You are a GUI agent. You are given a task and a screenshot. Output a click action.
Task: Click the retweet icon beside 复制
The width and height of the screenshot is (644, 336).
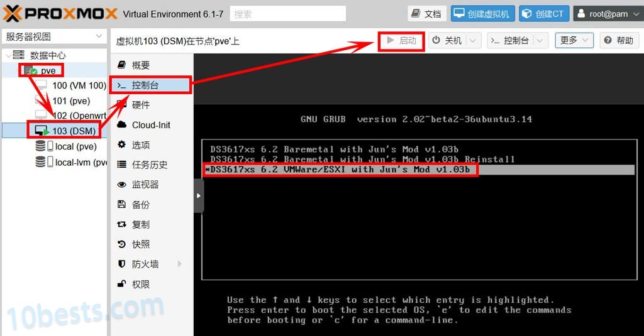pyautogui.click(x=122, y=225)
